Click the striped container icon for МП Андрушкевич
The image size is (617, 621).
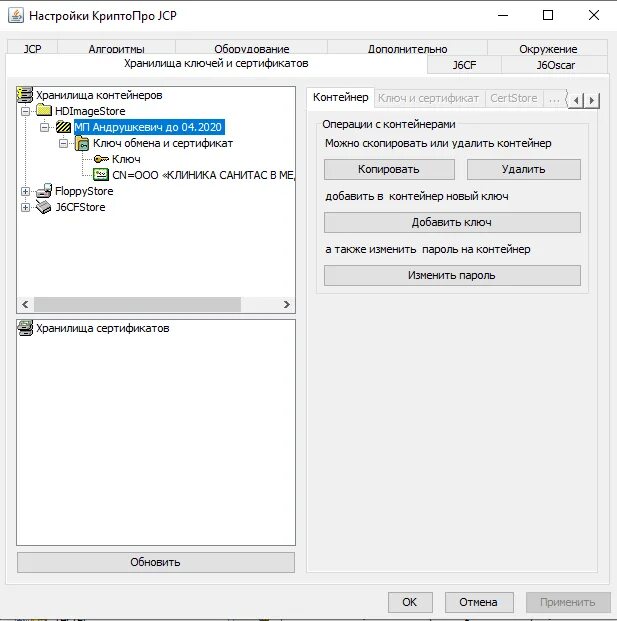[x=63, y=127]
